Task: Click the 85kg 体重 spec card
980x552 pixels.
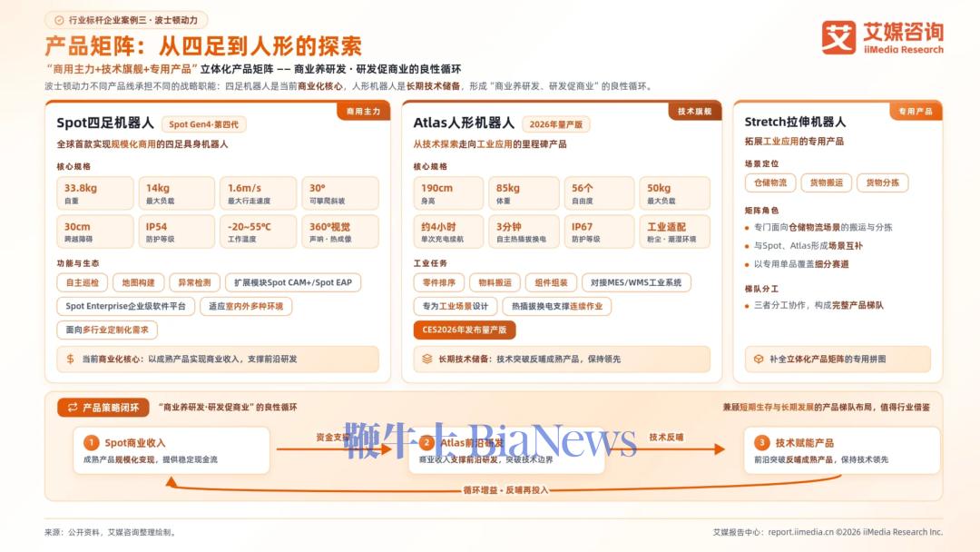Action: 524,193
